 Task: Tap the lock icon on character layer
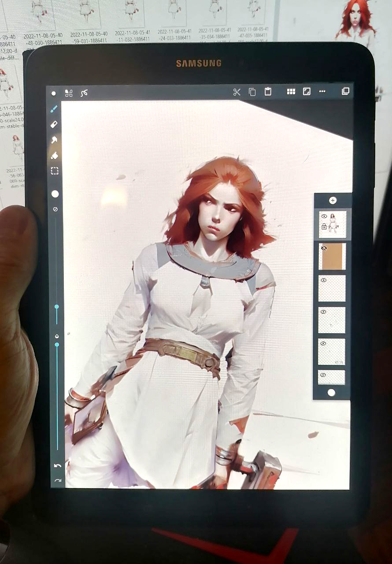tap(324, 226)
